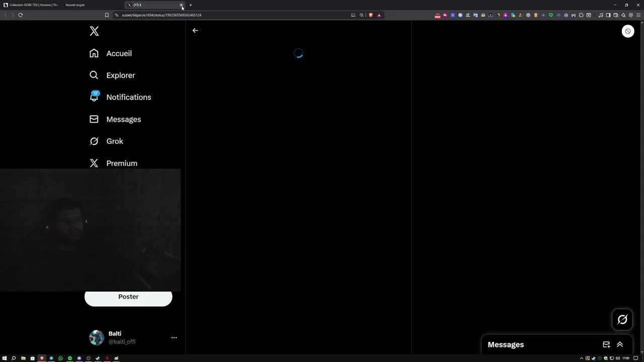Click the browser forward button
This screenshot has height=362, width=644.
(13, 15)
